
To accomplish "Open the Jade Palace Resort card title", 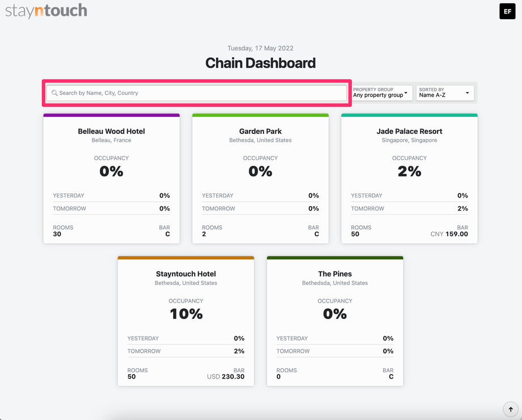I will (409, 131).
